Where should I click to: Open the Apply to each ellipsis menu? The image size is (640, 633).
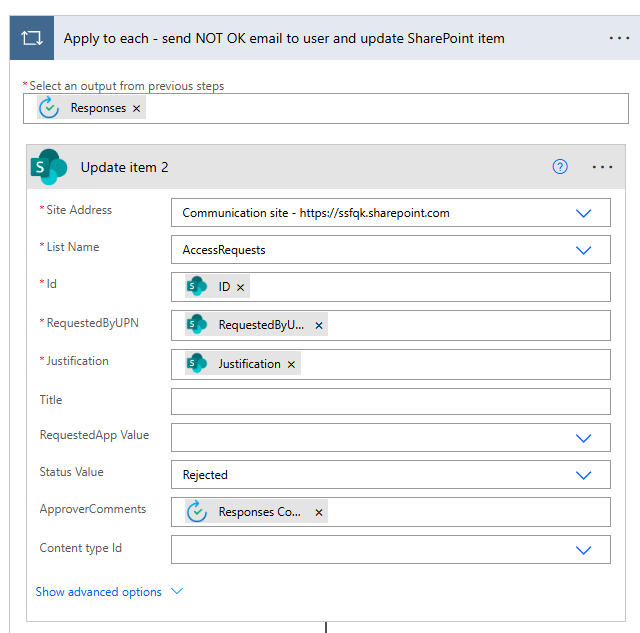(x=619, y=38)
